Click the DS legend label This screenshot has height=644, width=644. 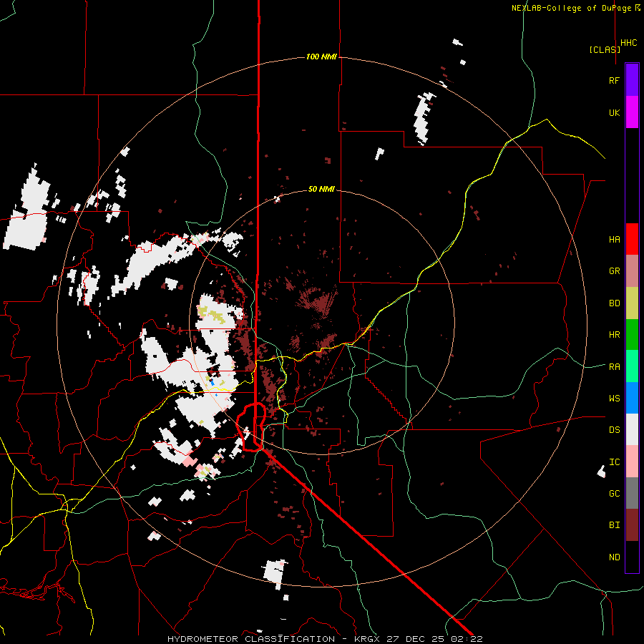614,430
